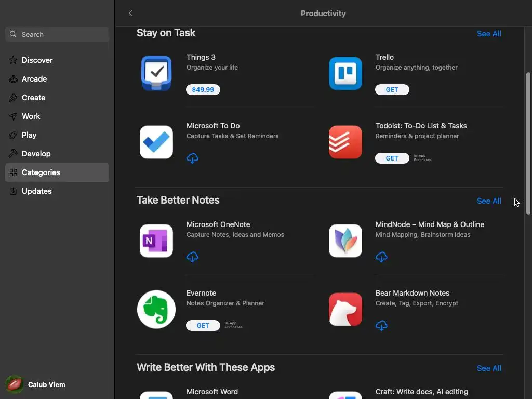Click the 'Create, Tag, Export, Encrypt' subtitle

coord(417,303)
